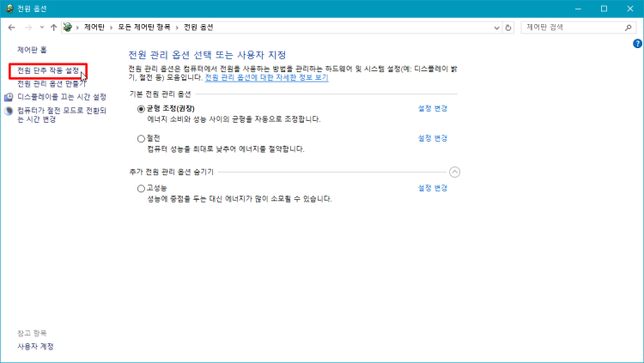Screen dimensions: 644x363
Task: Open help with the blue question mark
Action: tap(637, 43)
